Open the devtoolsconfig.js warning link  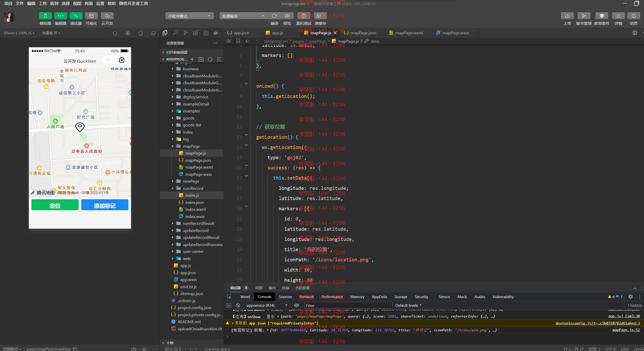[x=598, y=323]
